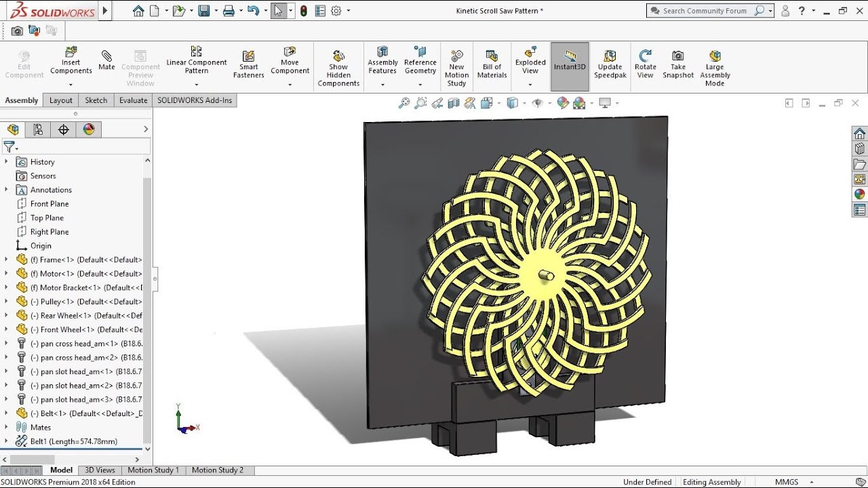Open File Explorer task pane folder icon
Screen dimensions: 868x488
[x=859, y=164]
